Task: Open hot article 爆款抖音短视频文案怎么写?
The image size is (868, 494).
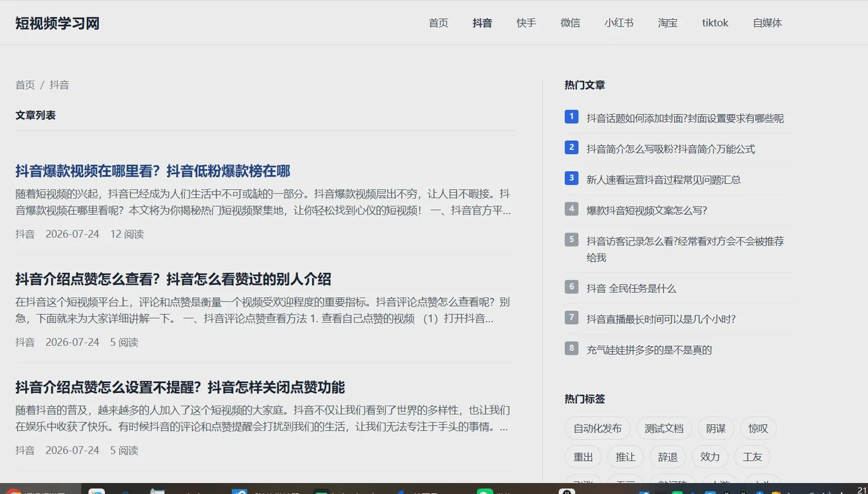Action: click(x=647, y=210)
